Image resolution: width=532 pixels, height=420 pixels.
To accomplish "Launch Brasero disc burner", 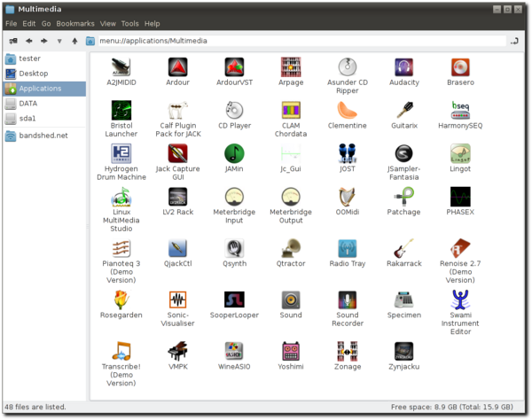I will coord(460,67).
